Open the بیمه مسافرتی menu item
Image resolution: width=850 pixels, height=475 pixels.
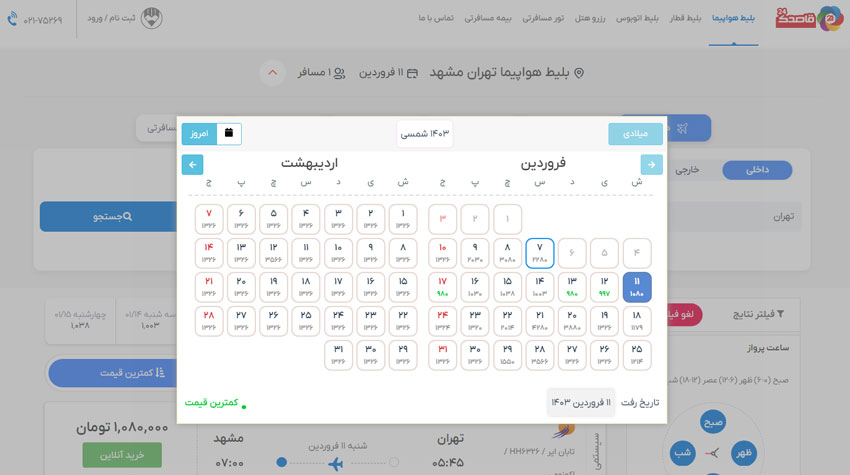point(488,18)
